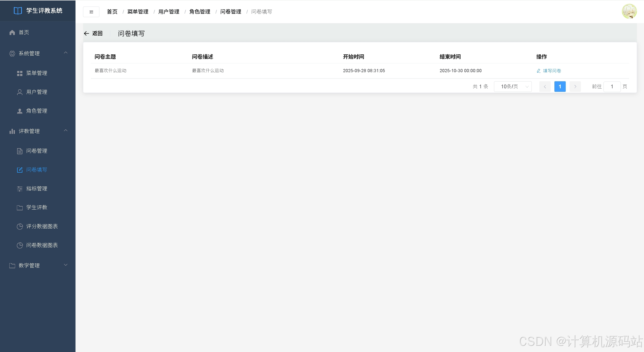
Task: Click the book logo icon beside 学生评教系统
Action: [x=18, y=11]
